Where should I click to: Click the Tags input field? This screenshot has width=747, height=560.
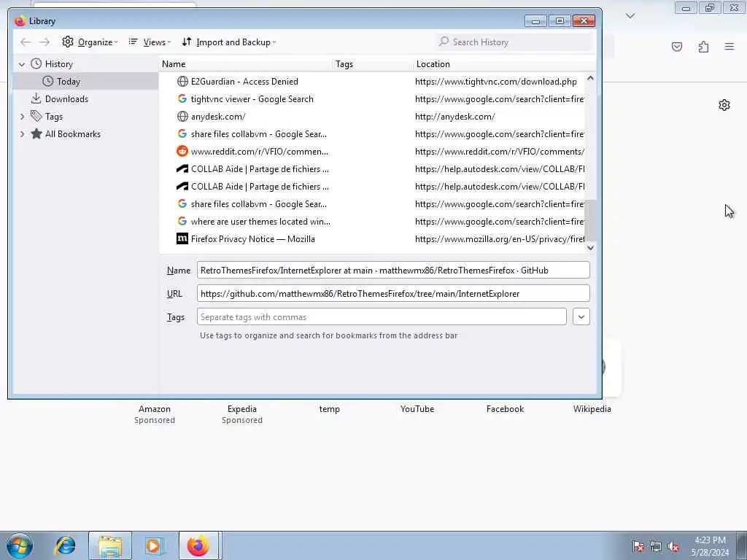point(382,316)
